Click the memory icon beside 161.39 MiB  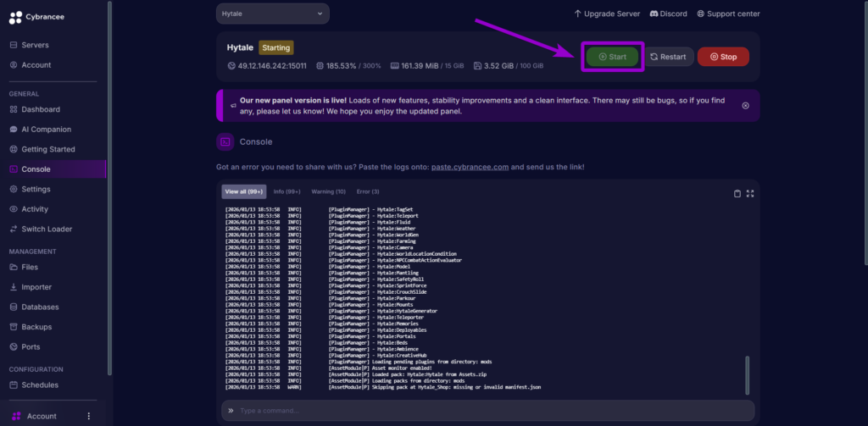pyautogui.click(x=395, y=65)
